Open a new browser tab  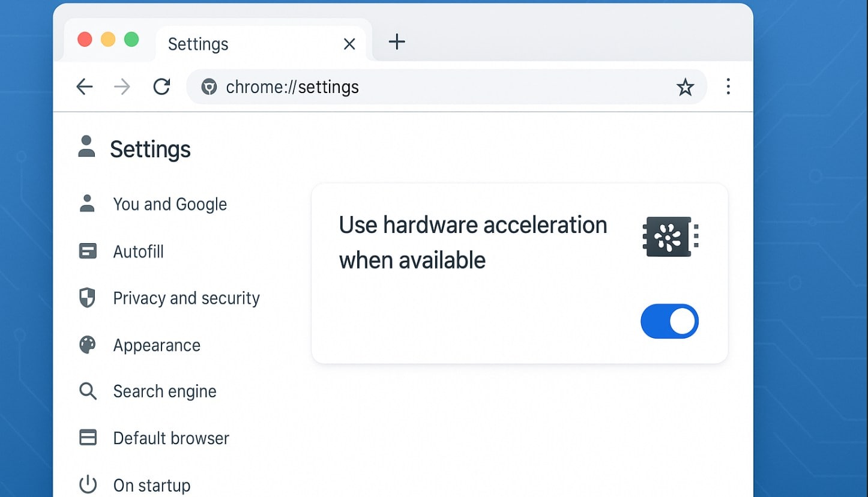(396, 42)
